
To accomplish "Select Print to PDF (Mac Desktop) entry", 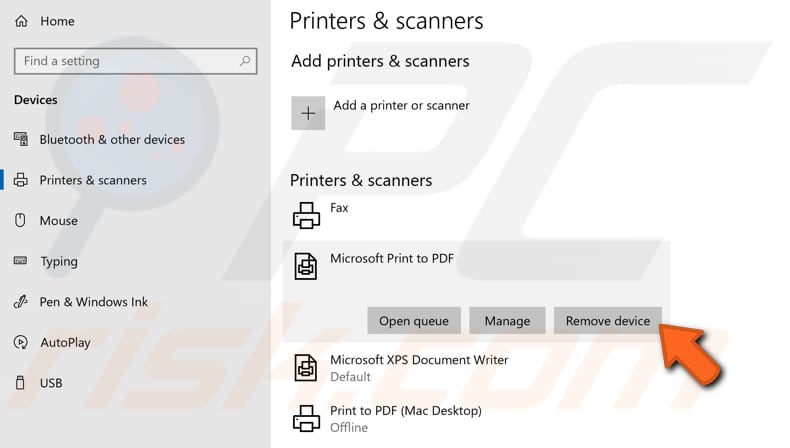I will 406,411.
